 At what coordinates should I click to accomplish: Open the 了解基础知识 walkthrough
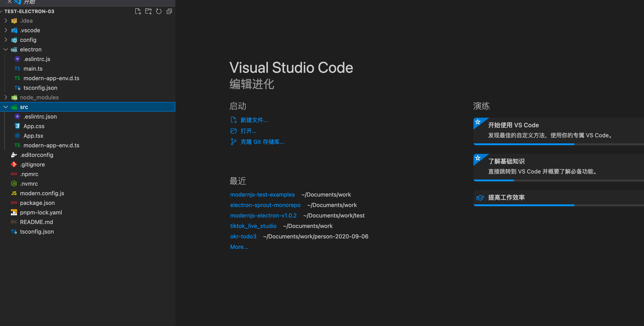point(506,161)
